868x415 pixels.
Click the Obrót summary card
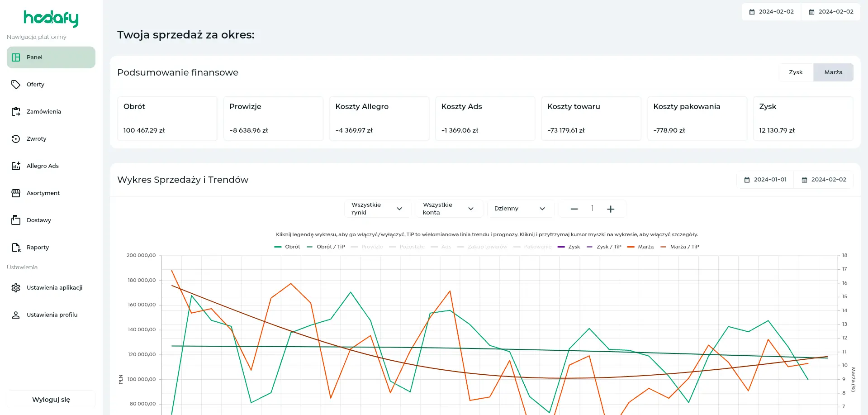tap(167, 119)
